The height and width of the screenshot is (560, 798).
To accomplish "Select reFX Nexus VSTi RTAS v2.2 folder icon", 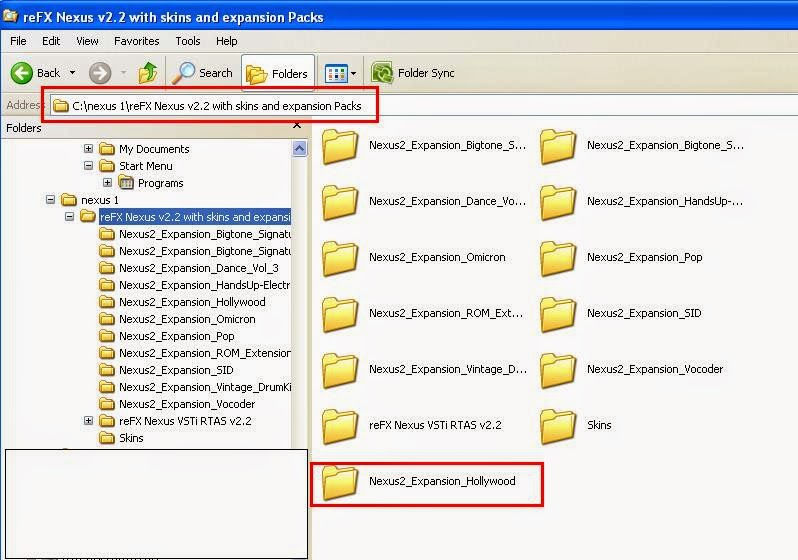I will pyautogui.click(x=340, y=426).
